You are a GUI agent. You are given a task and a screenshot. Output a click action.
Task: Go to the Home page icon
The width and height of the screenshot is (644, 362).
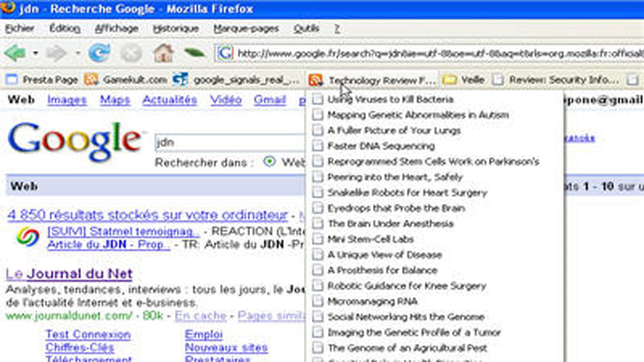pyautogui.click(x=163, y=53)
